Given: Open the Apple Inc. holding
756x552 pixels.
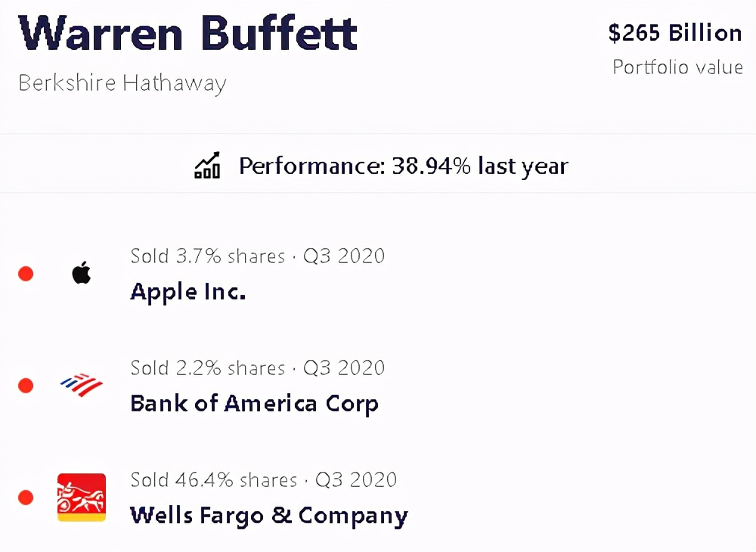Looking at the screenshot, I should [188, 291].
